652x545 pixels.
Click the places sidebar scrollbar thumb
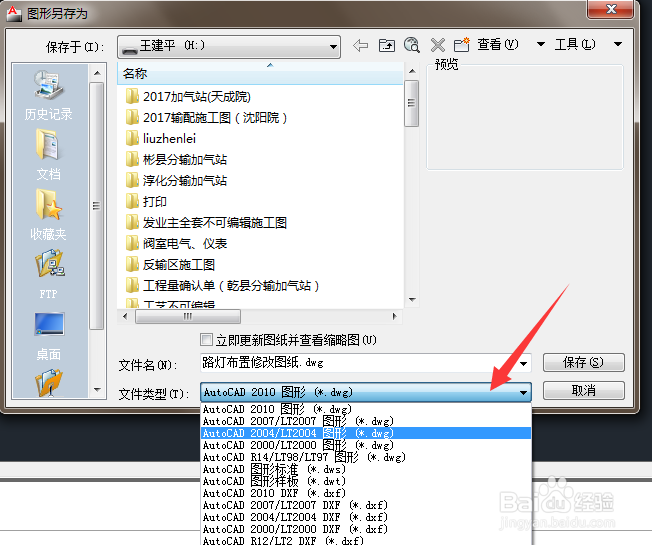tap(96, 206)
